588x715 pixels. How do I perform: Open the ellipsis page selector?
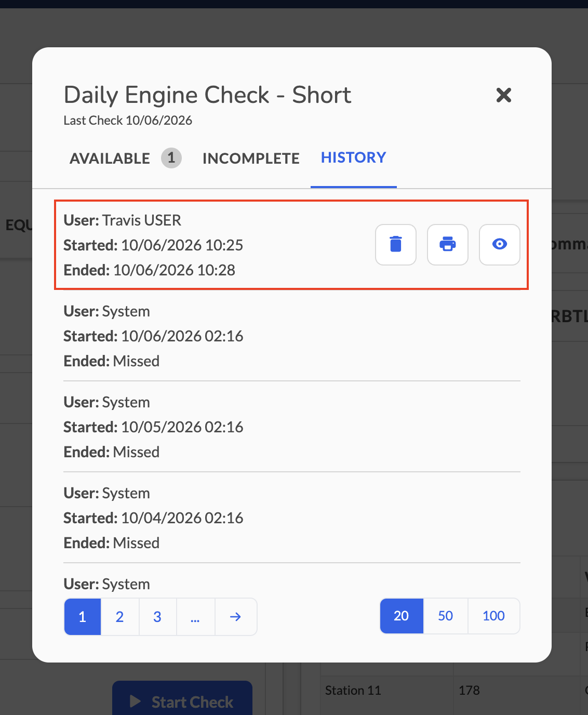(x=195, y=617)
